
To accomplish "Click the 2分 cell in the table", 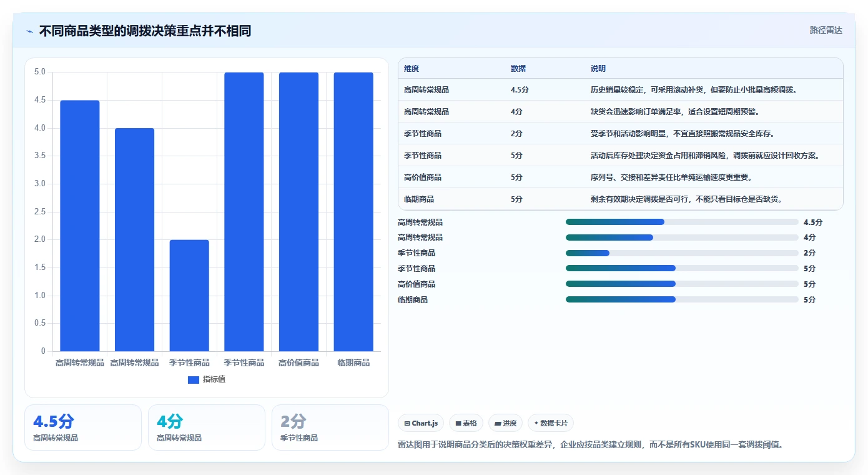I will [516, 134].
